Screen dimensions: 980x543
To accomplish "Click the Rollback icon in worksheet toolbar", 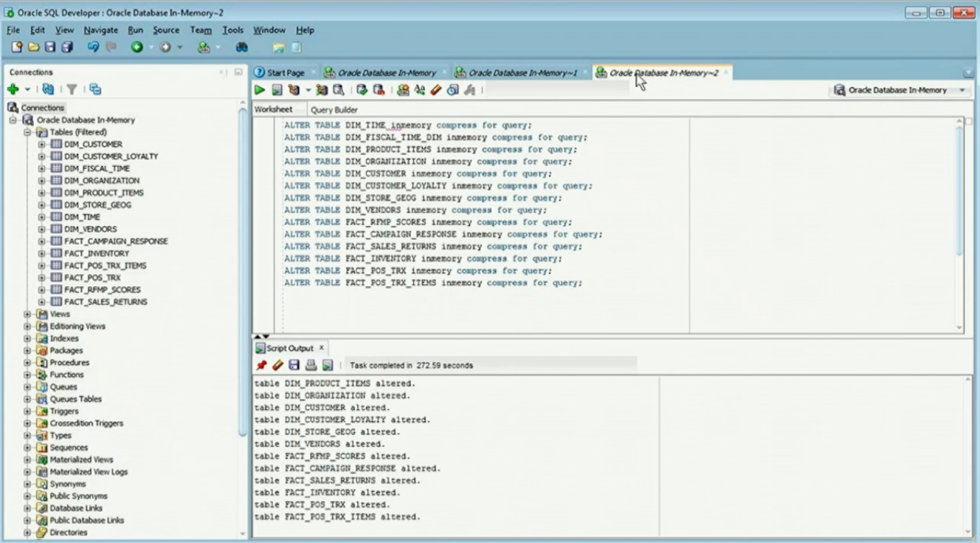I will [378, 90].
